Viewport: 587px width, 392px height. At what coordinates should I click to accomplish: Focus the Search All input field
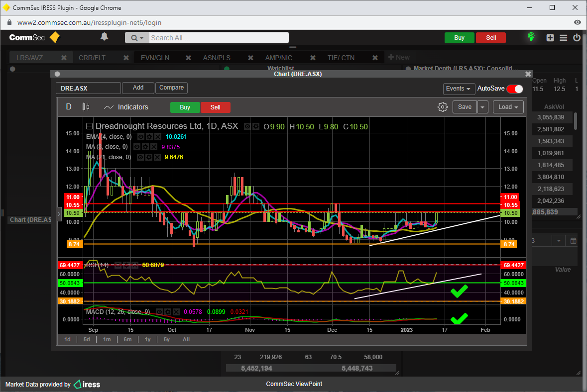(219, 38)
